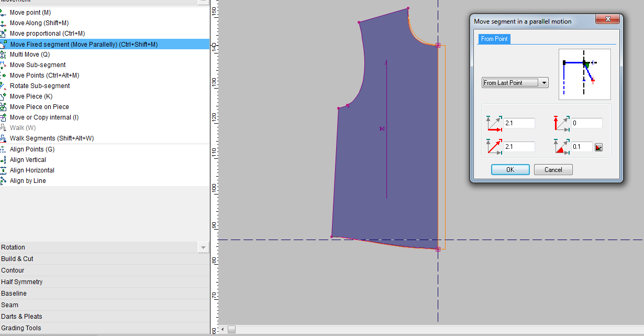Start the Walk Segments tool
This screenshot has width=644, height=336.
pos(51,138)
